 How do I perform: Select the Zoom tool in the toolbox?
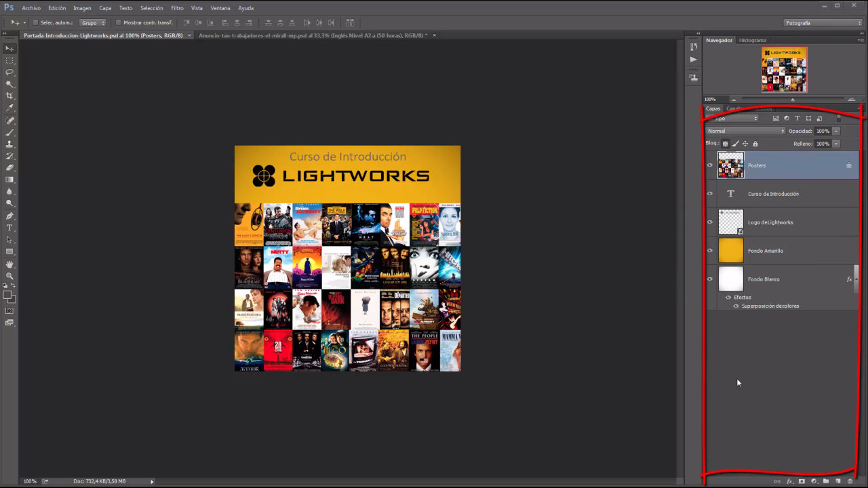click(9, 276)
